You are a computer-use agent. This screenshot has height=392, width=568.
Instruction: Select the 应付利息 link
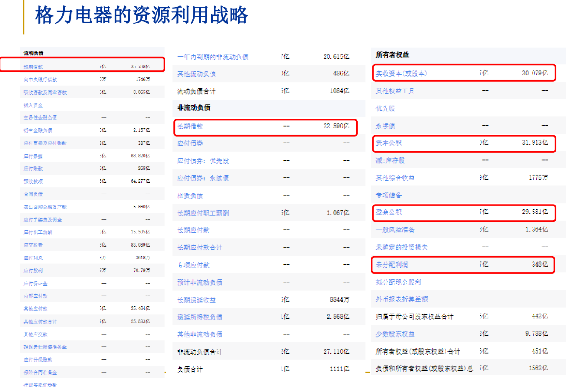tap(33, 258)
